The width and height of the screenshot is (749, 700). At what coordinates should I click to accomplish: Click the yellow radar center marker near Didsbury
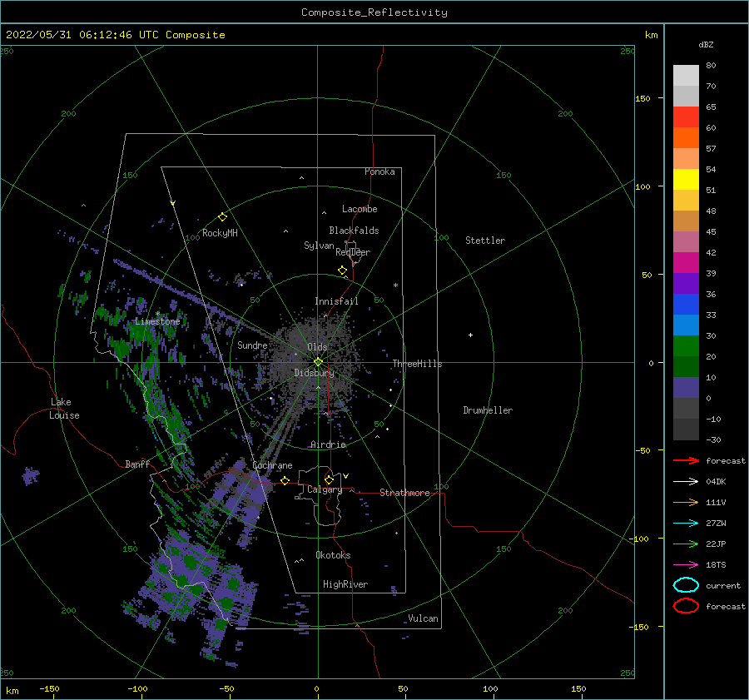(318, 362)
